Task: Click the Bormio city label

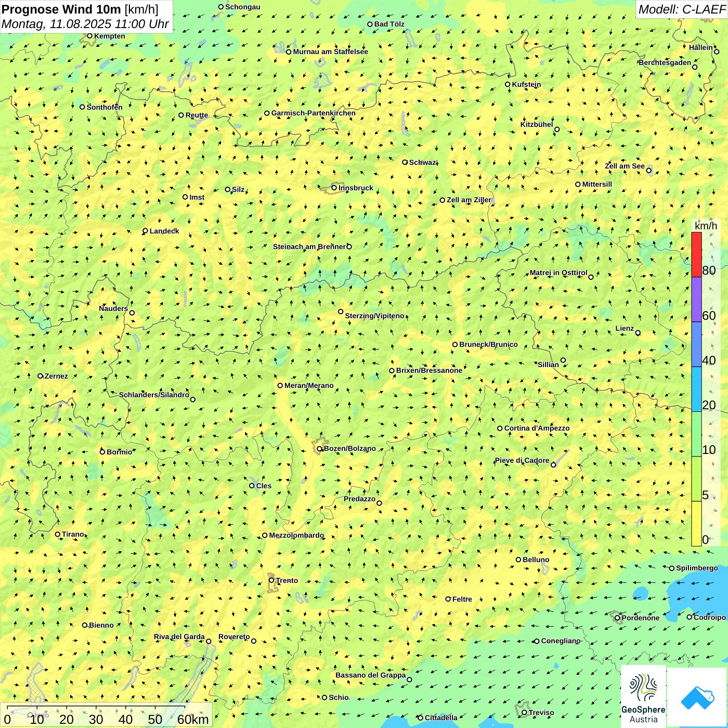Action: click(x=119, y=452)
